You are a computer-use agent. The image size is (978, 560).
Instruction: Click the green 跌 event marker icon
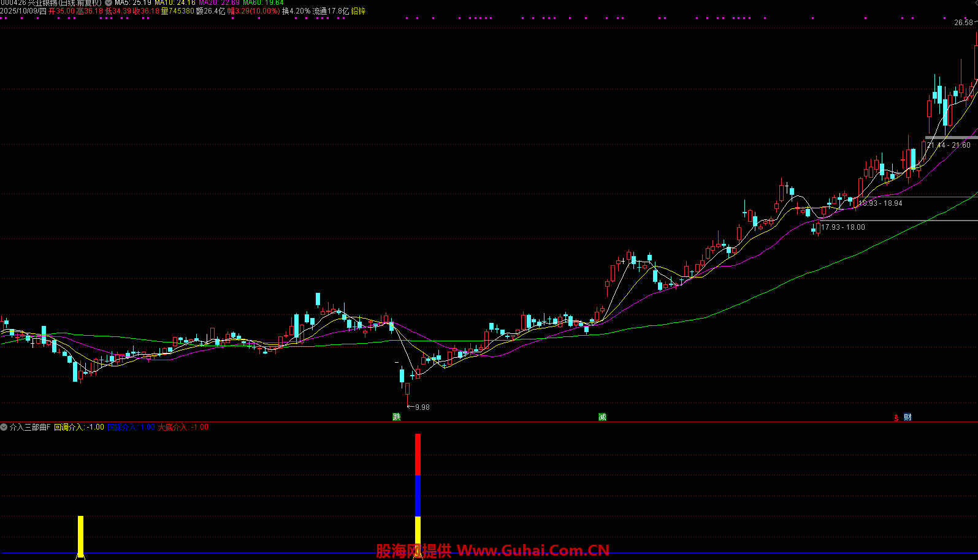pyautogui.click(x=397, y=417)
